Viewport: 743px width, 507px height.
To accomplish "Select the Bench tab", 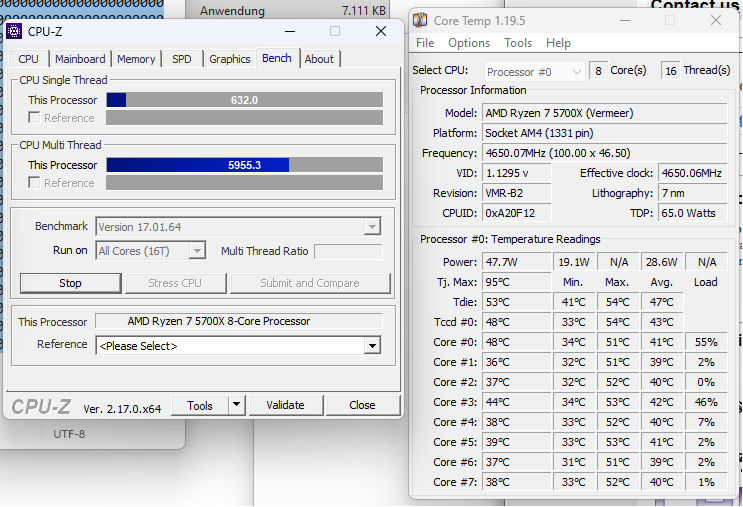I will pyautogui.click(x=277, y=58).
